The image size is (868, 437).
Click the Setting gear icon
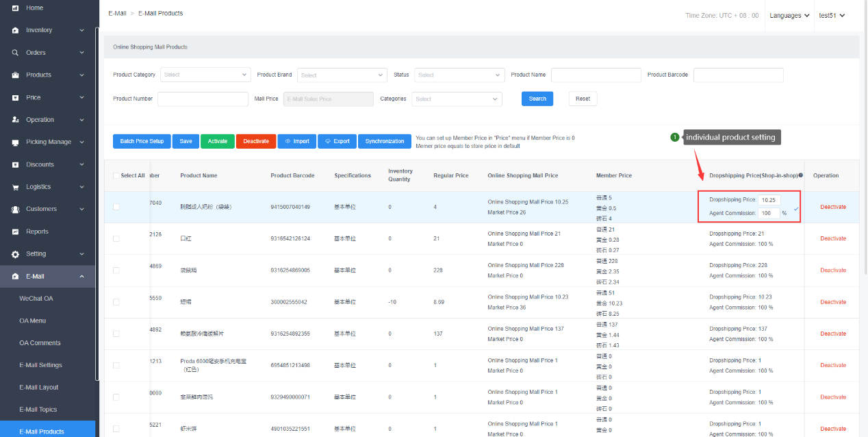pyautogui.click(x=15, y=254)
